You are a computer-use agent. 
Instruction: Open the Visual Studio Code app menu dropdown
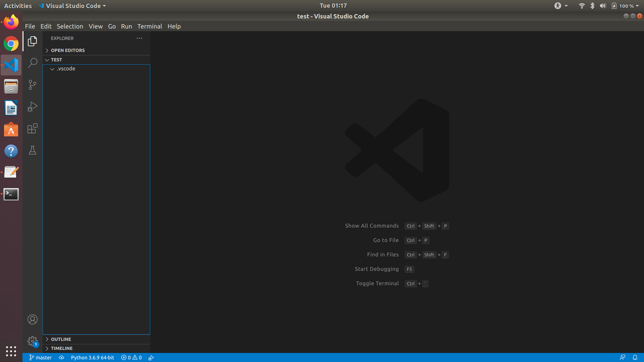72,6
